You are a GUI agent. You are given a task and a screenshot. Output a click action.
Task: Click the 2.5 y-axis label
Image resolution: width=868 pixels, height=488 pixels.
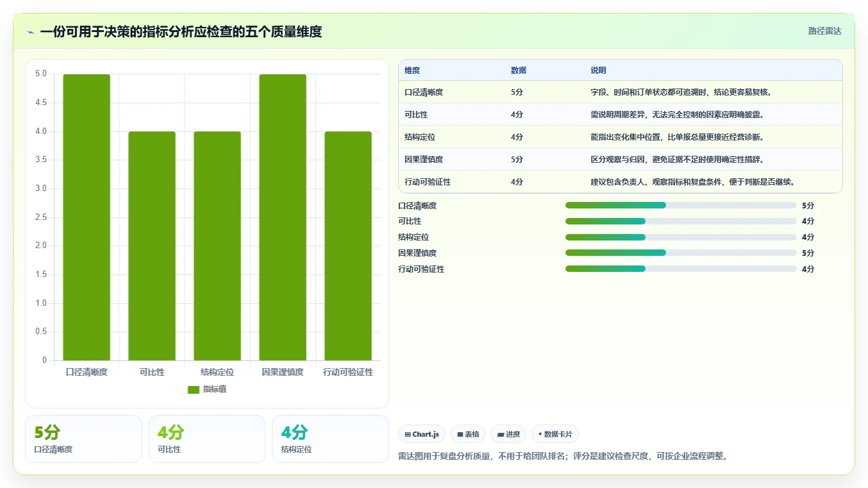pos(40,217)
